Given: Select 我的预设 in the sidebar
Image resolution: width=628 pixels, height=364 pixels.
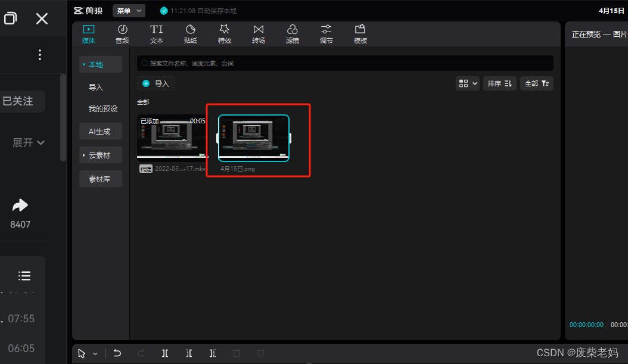Looking at the screenshot, I should point(103,108).
